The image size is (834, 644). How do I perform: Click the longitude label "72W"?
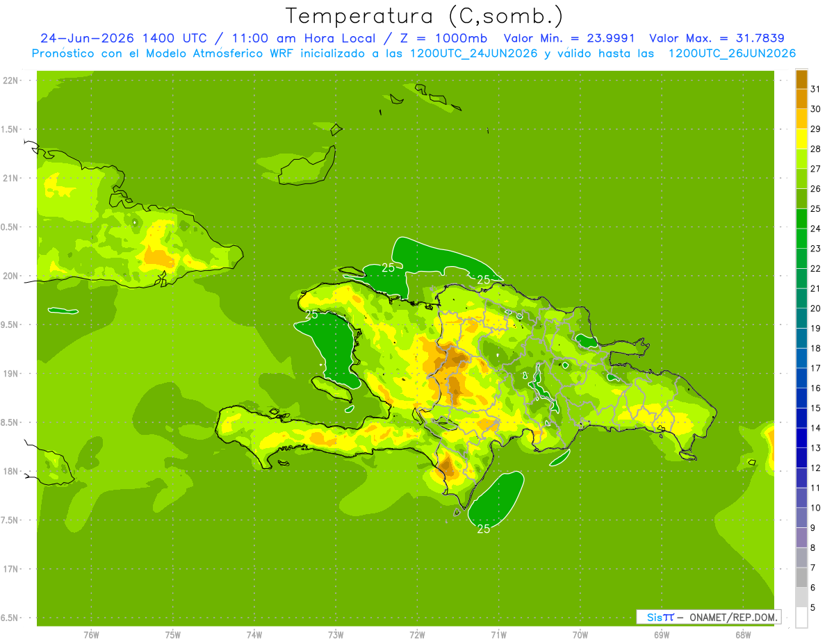coord(418,635)
